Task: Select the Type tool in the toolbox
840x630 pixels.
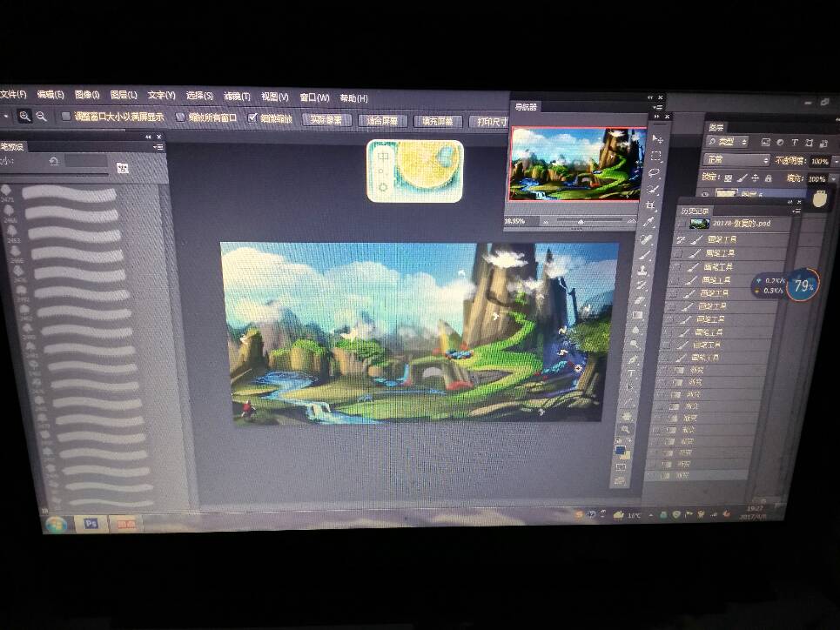Action: pos(632,373)
